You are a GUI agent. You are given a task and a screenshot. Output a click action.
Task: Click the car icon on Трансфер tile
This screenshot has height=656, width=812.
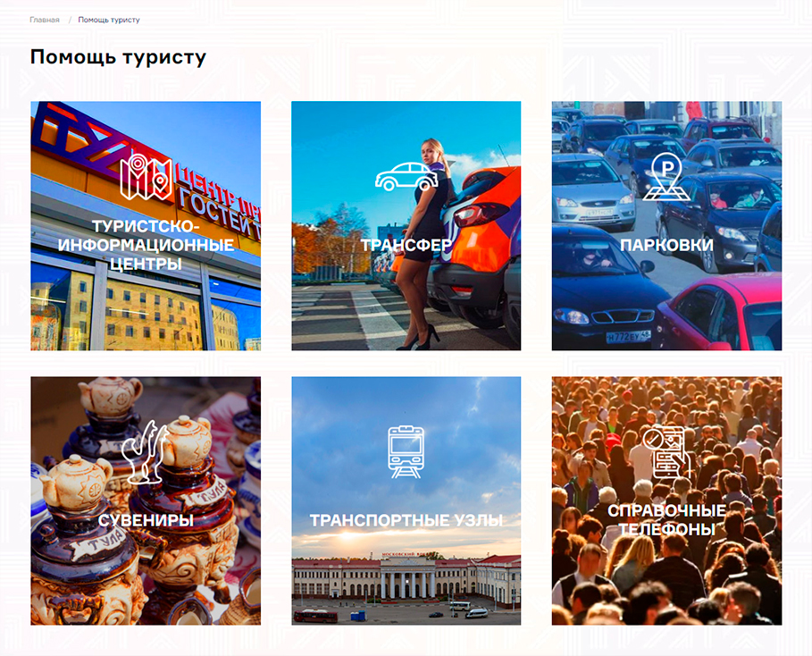(x=406, y=177)
